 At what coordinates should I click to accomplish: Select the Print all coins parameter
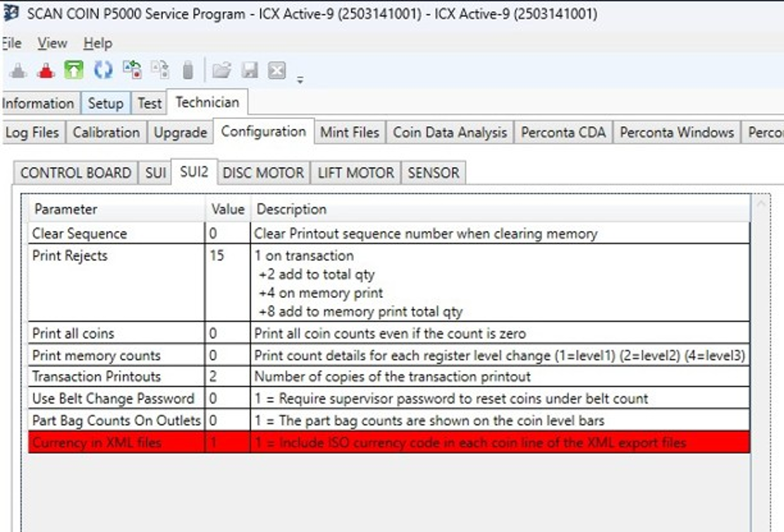click(x=73, y=334)
